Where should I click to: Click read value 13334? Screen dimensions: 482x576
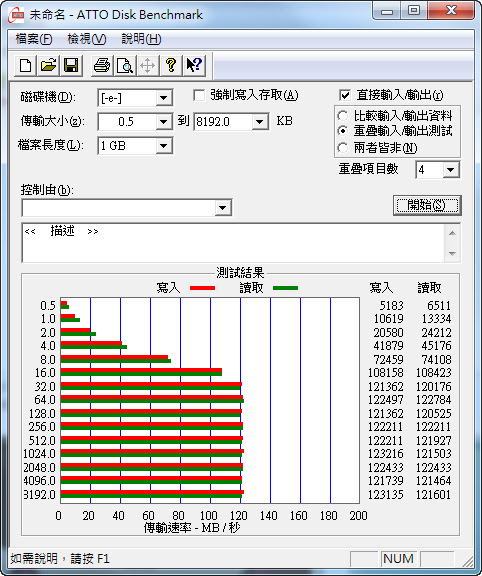pos(436,319)
